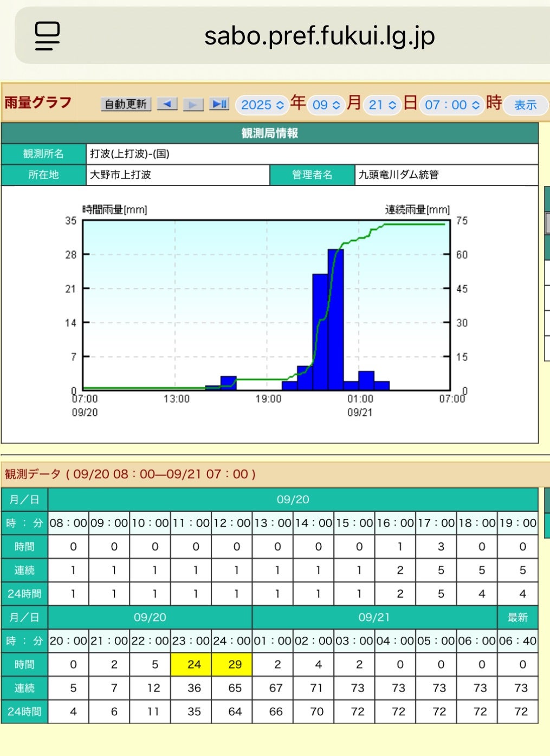
Task: Open the 09 month dropdown
Action: click(x=326, y=105)
